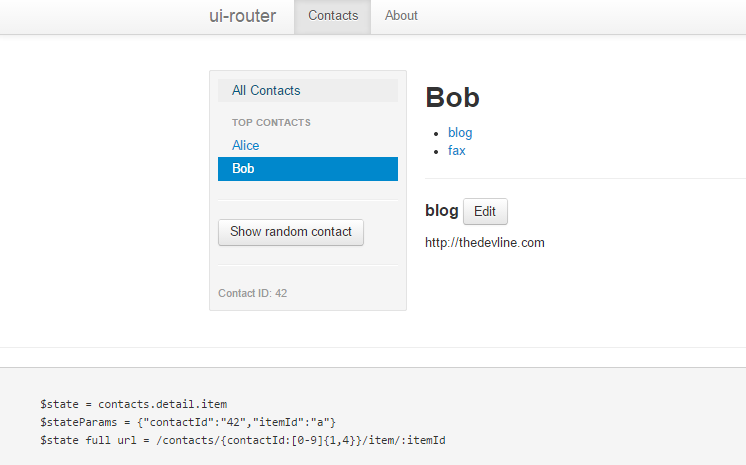Click the $state full url line

[x=243, y=441]
